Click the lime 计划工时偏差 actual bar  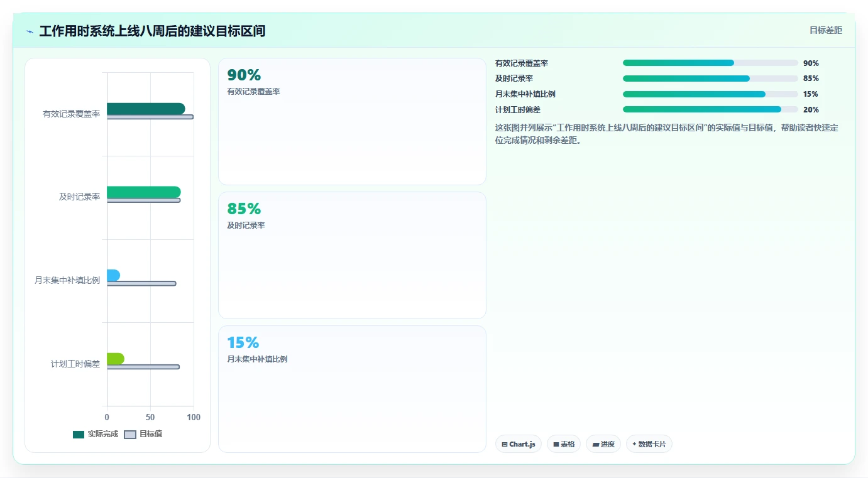(116, 359)
